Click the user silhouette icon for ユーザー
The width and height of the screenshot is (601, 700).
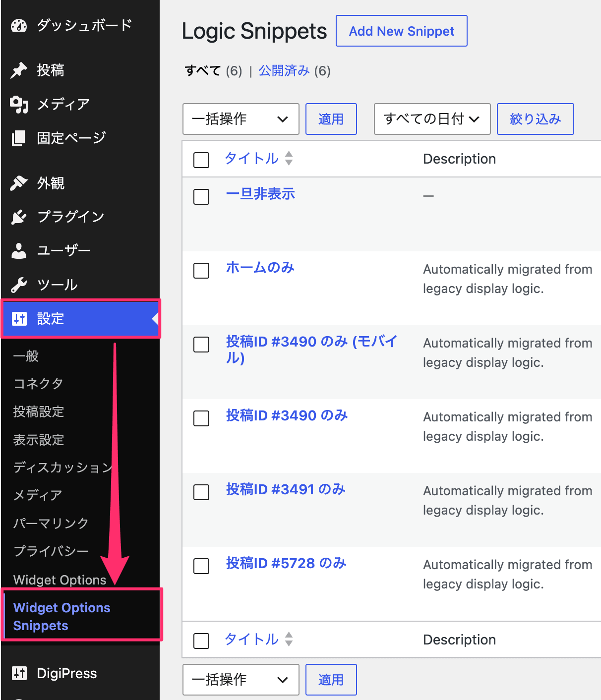point(19,251)
